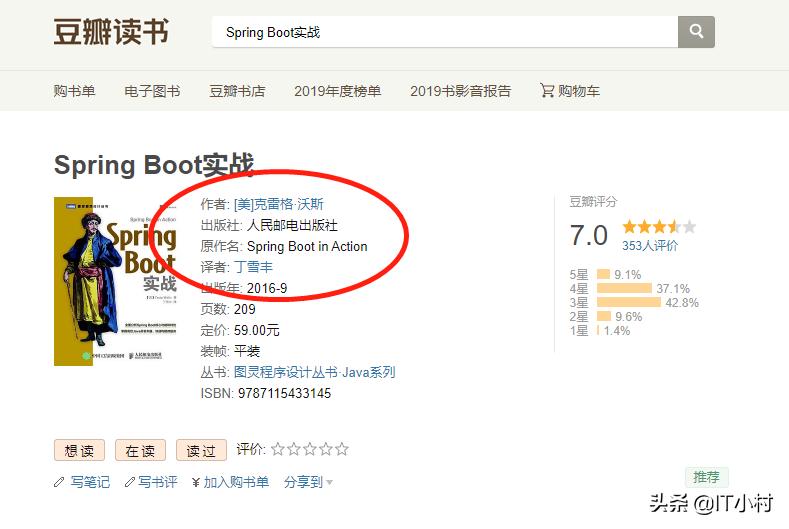Click the price text 59.00元
789x529 pixels.
point(257,330)
